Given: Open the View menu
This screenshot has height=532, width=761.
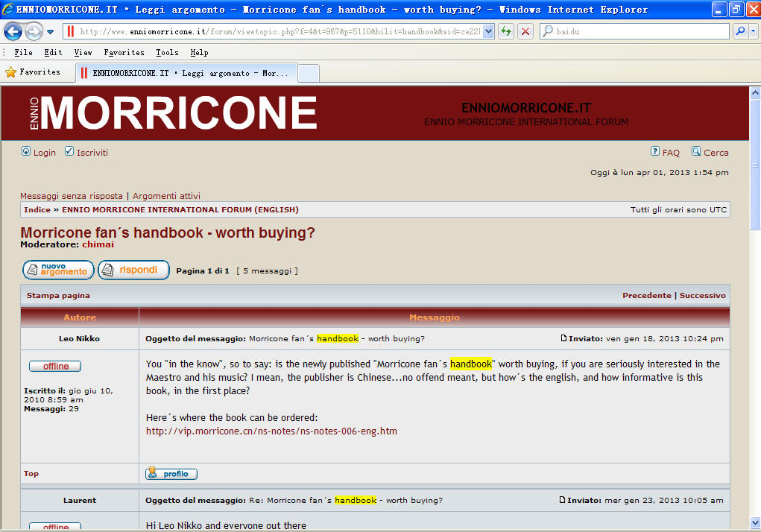Looking at the screenshot, I should (x=83, y=52).
